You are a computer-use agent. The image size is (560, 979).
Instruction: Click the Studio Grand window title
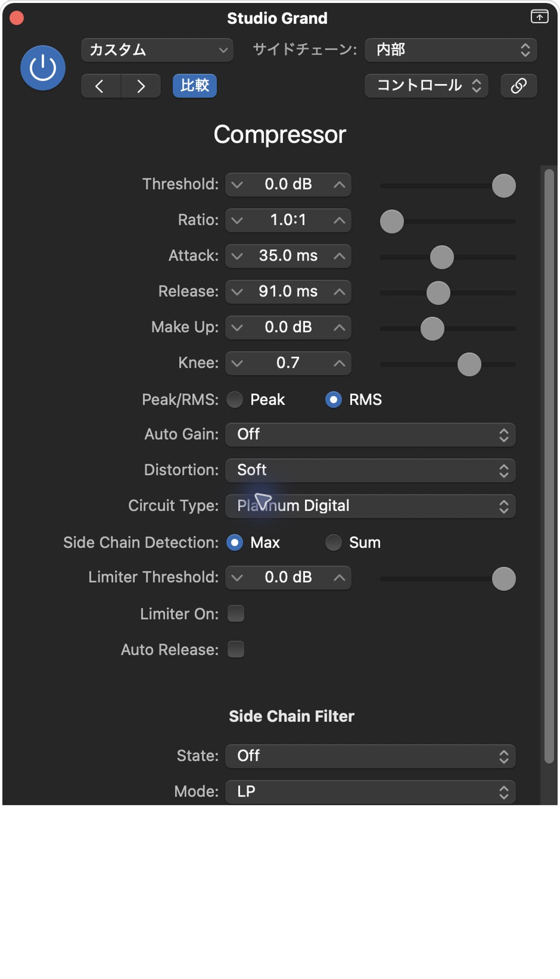(277, 18)
